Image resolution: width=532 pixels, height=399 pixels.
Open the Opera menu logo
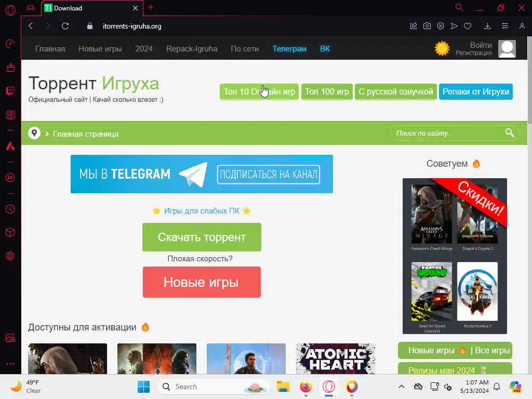[10, 10]
